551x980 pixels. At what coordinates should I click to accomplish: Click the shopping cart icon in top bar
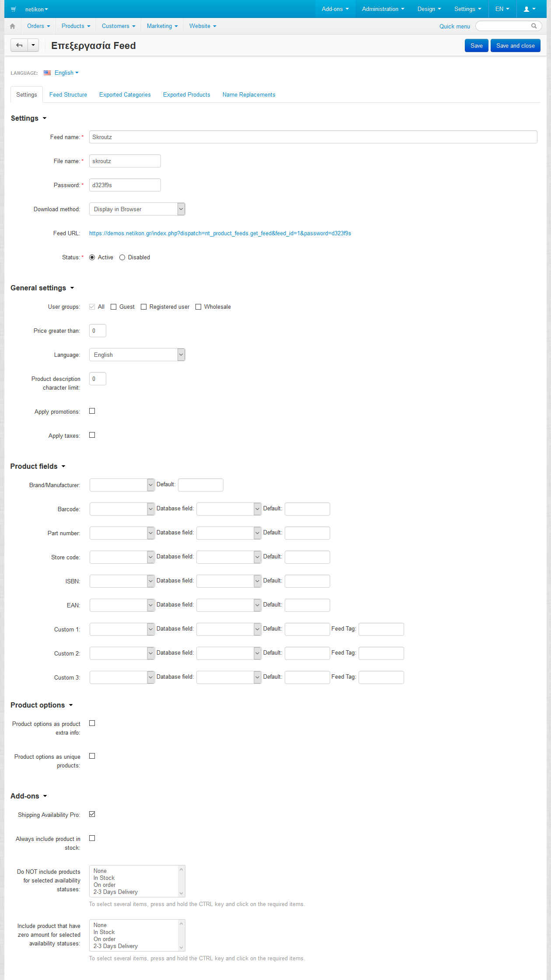[x=14, y=9]
